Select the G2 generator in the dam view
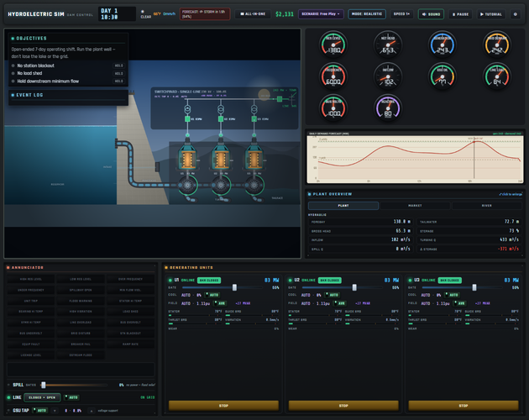The image size is (529, 420). point(221,158)
